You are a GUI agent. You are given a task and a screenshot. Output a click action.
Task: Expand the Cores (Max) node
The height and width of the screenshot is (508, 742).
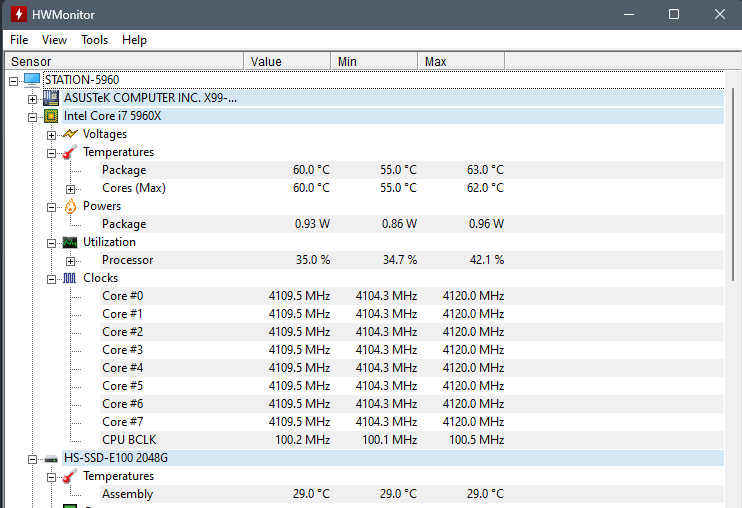(70, 189)
